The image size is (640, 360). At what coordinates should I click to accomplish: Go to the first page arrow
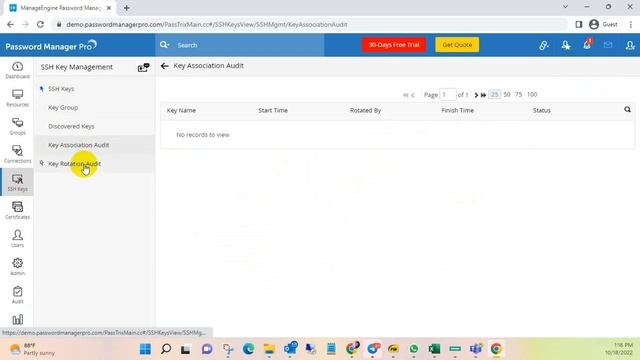pos(405,95)
